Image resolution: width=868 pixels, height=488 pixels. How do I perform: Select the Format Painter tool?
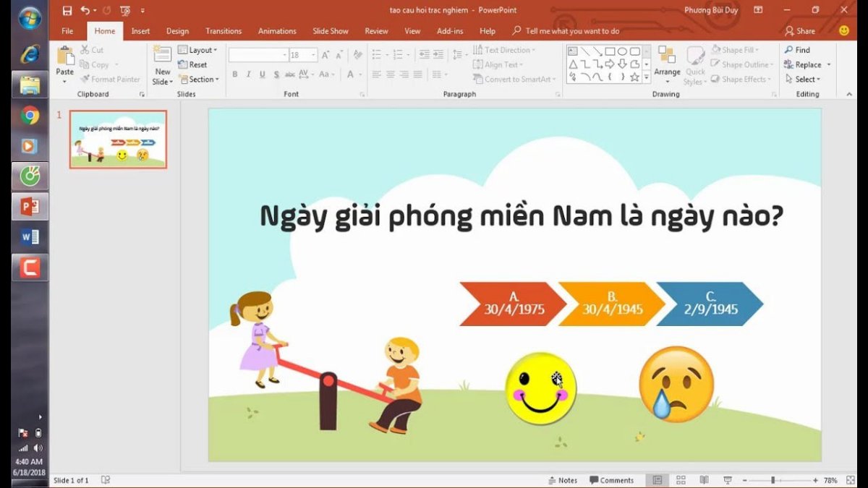[112, 79]
